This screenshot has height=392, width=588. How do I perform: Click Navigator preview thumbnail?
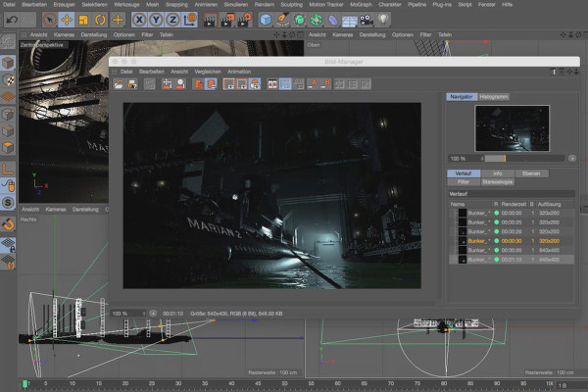[x=513, y=128]
